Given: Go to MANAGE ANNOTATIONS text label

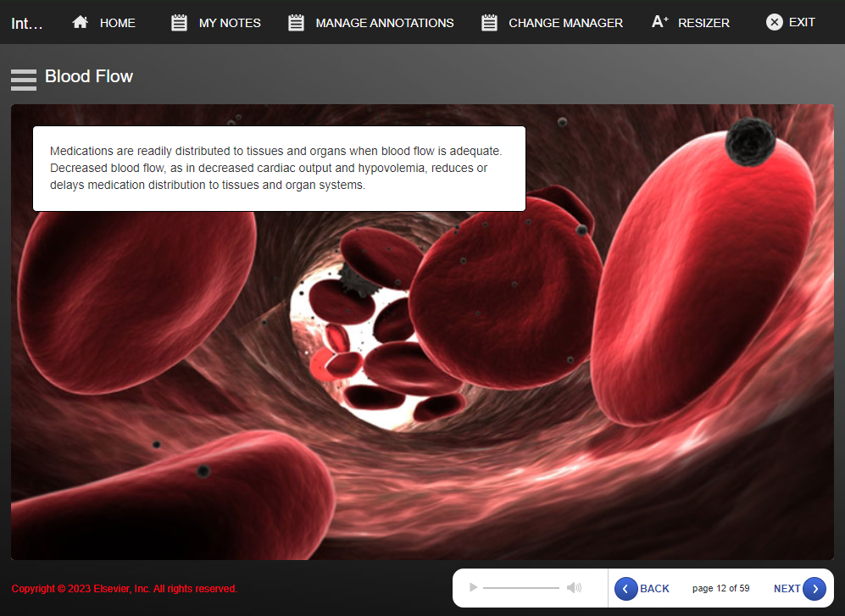Looking at the screenshot, I should pyautogui.click(x=384, y=23).
